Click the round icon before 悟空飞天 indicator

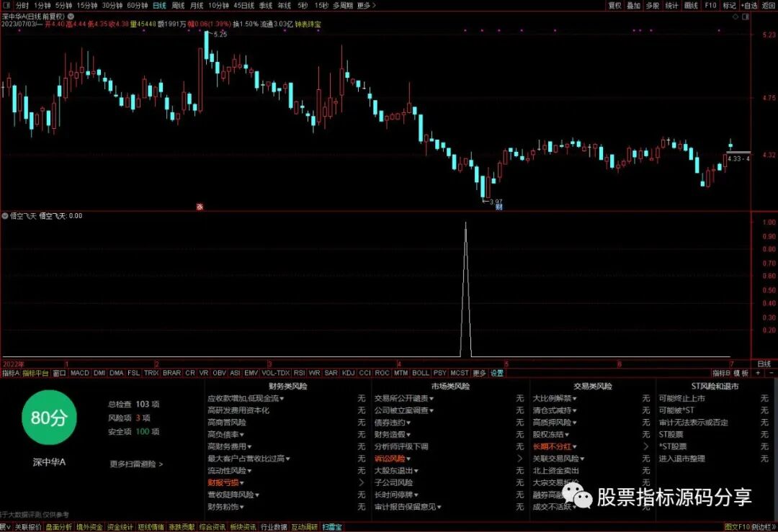pyautogui.click(x=5, y=216)
